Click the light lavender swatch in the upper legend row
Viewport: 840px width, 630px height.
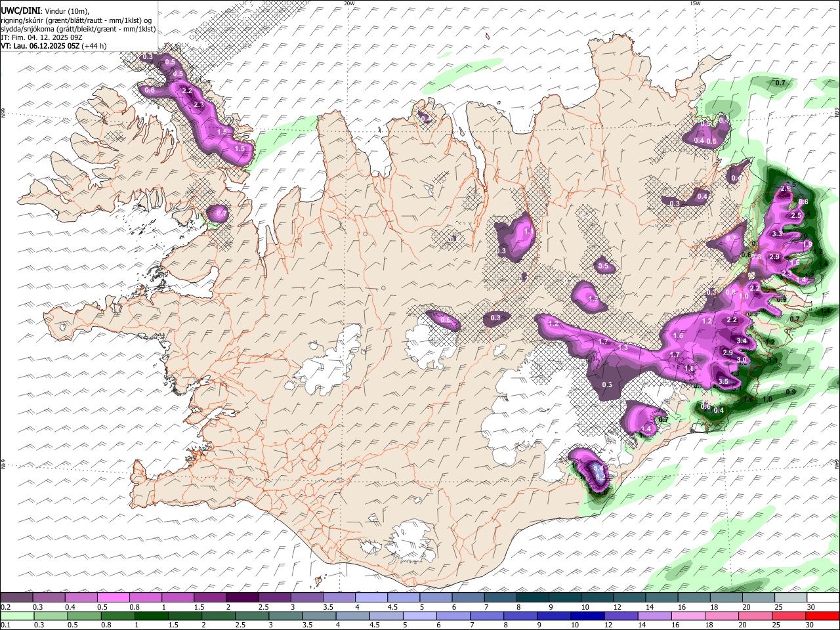(x=371, y=598)
